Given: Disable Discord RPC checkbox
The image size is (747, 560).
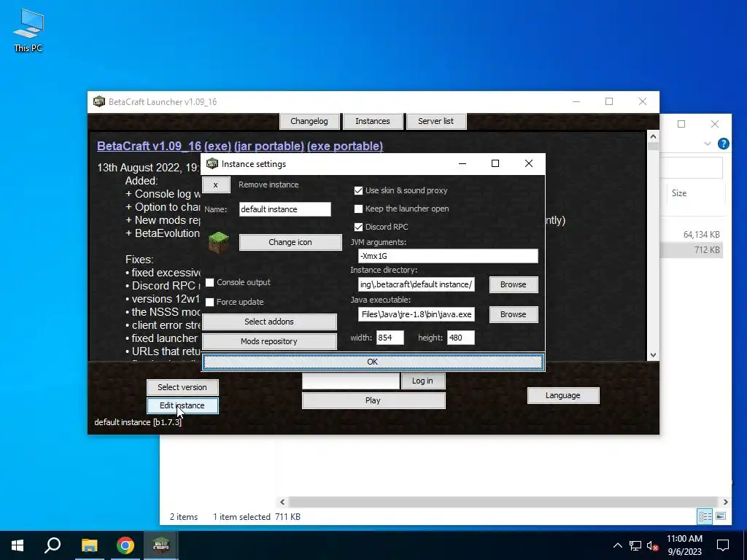Looking at the screenshot, I should click(x=358, y=227).
